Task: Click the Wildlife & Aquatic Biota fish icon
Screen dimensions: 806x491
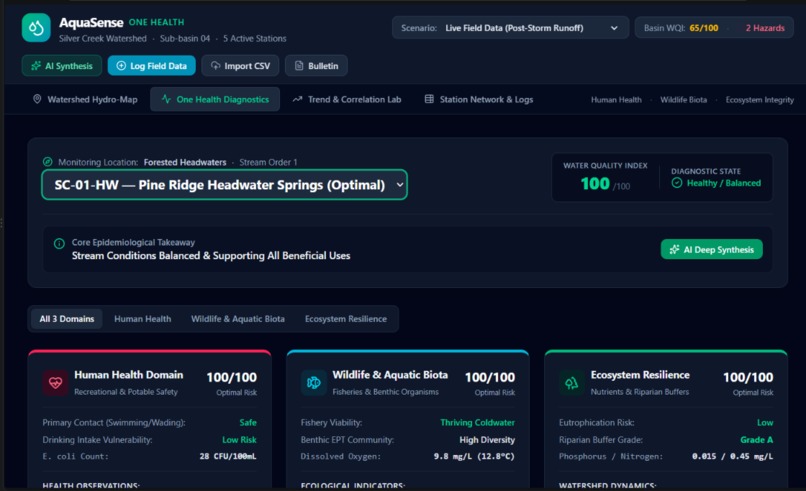Action: [314, 383]
